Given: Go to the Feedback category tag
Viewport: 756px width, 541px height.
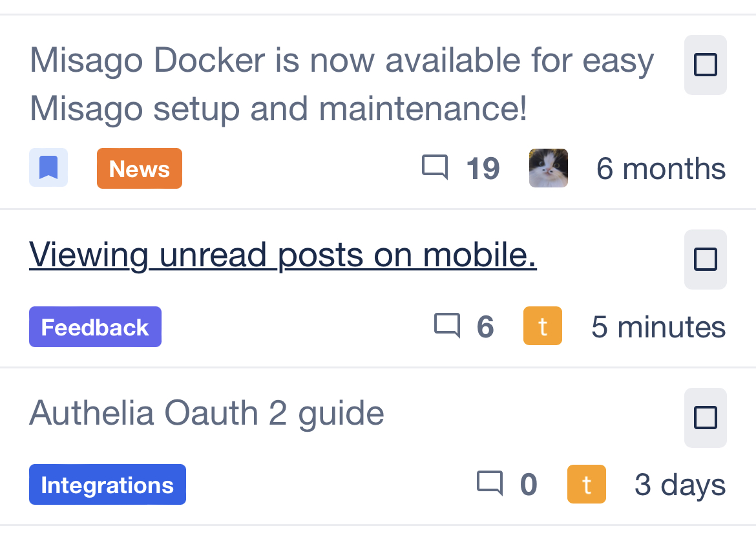Looking at the screenshot, I should pos(95,327).
